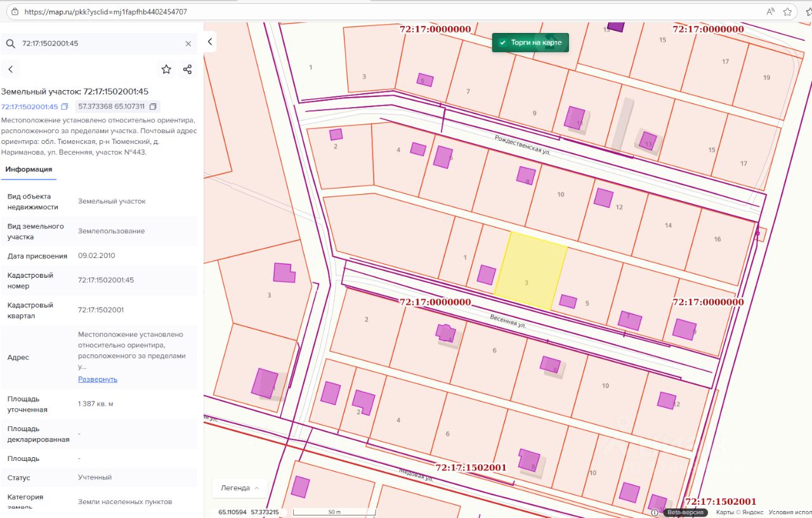Copy coordinates 57.373368 65.107311 with copy icon
This screenshot has width=812, height=518.
pyautogui.click(x=153, y=107)
